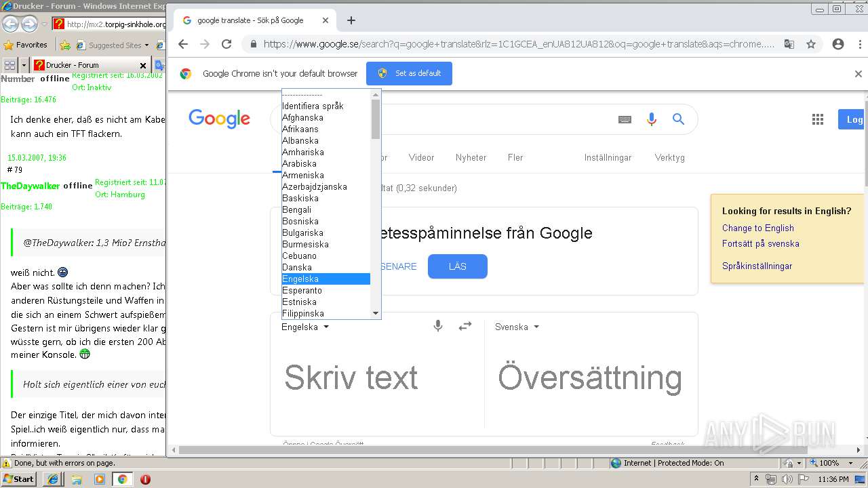Open the Engelska source language dropdown

click(305, 327)
